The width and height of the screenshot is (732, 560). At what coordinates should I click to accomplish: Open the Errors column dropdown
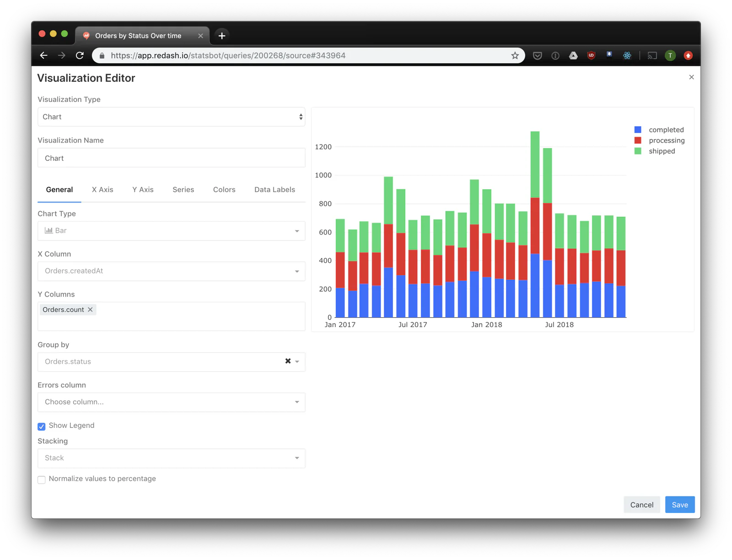[171, 402]
